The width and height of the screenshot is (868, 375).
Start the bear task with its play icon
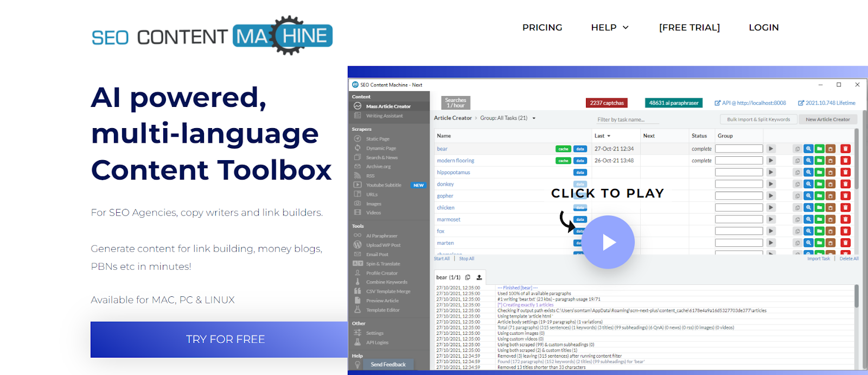click(771, 149)
